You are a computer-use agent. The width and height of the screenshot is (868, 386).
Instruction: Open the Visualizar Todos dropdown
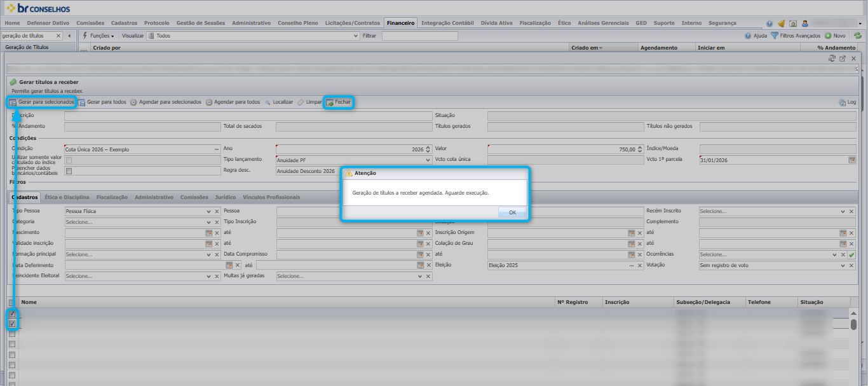click(356, 36)
